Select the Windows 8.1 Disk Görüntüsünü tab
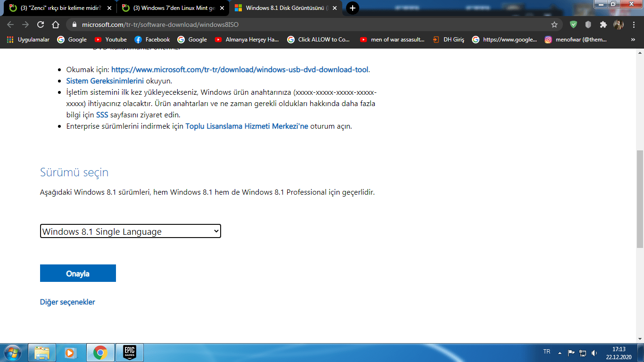The height and width of the screenshot is (362, 644). click(286, 8)
